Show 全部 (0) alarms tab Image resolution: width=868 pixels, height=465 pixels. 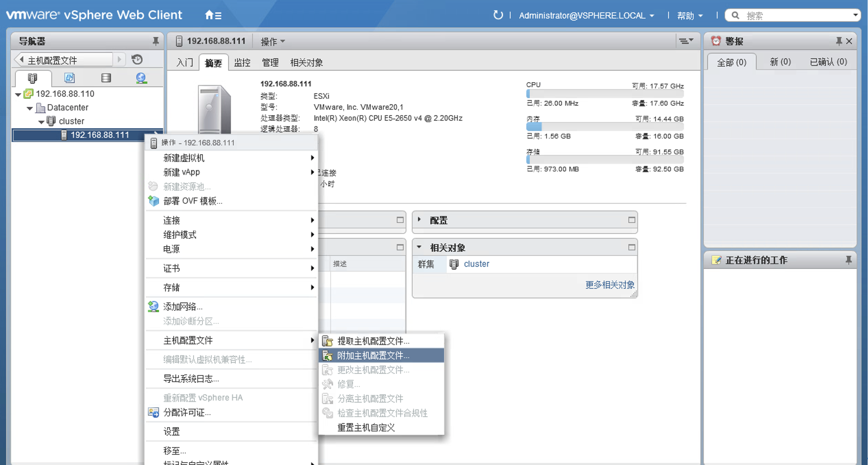point(731,62)
